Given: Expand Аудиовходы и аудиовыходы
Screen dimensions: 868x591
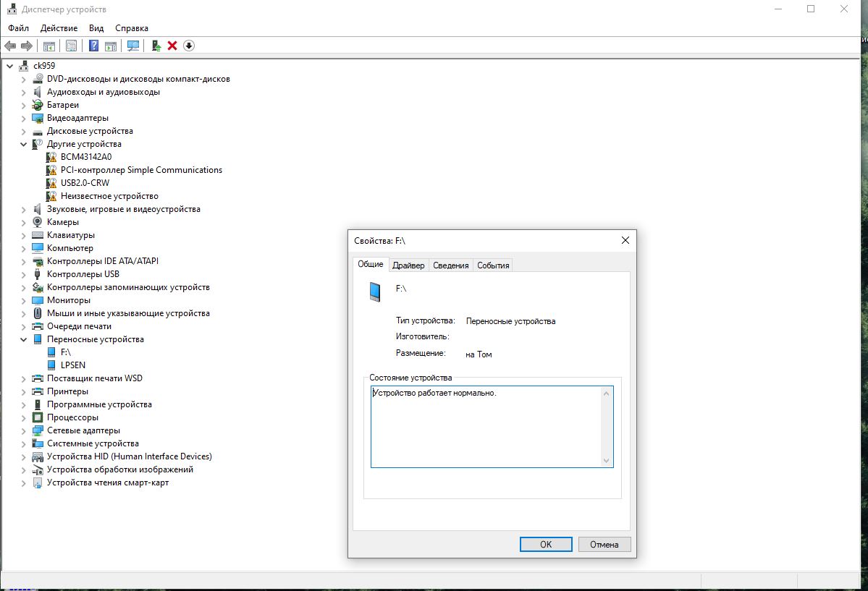Looking at the screenshot, I should pos(23,93).
